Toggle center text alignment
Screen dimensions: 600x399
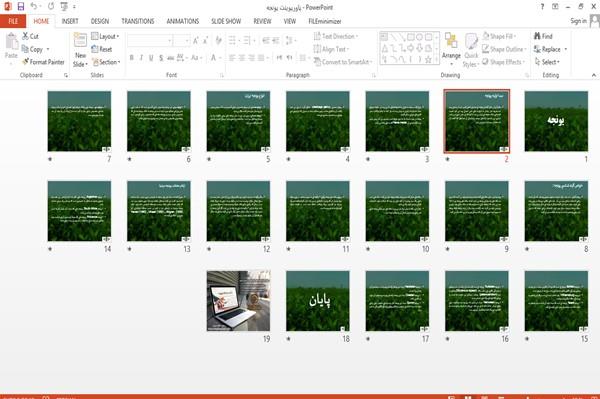[242, 58]
